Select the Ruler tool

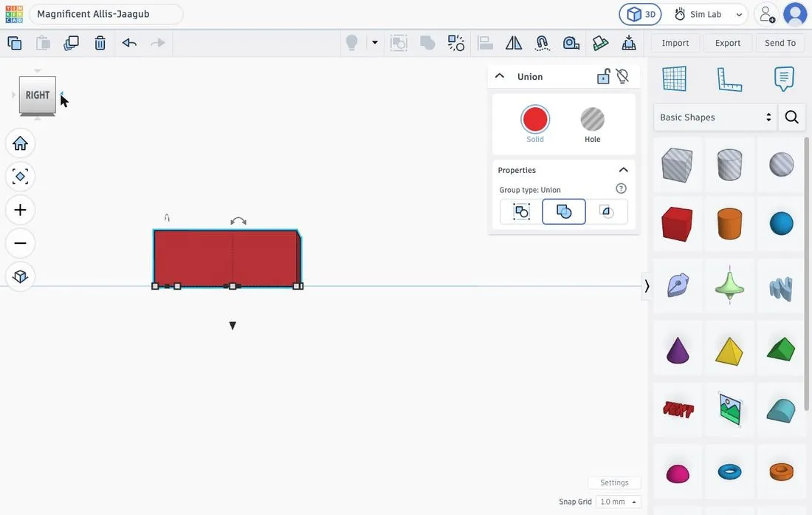point(729,79)
